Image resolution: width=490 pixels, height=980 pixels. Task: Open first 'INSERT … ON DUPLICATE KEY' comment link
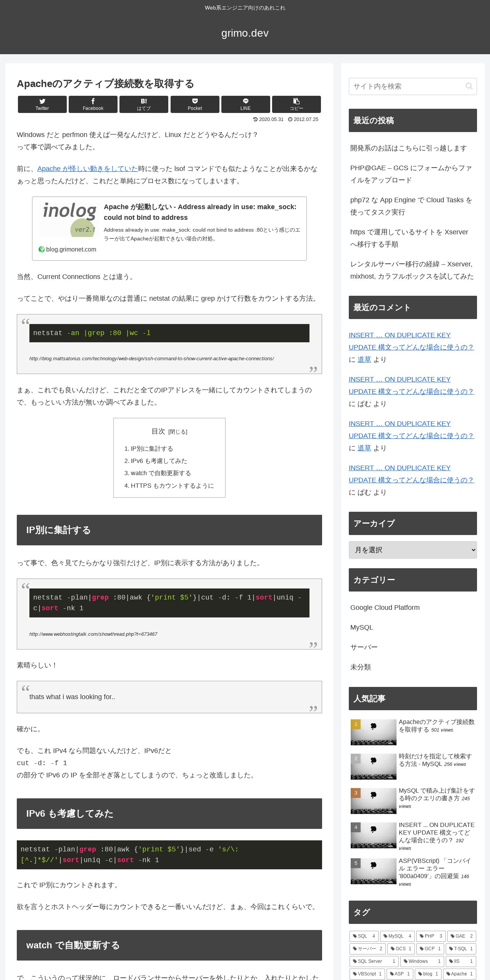pyautogui.click(x=411, y=341)
